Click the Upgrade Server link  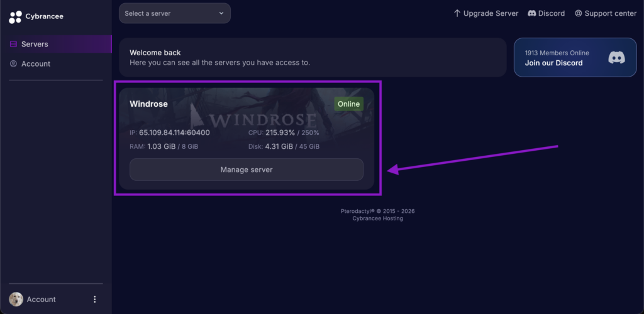[491, 13]
